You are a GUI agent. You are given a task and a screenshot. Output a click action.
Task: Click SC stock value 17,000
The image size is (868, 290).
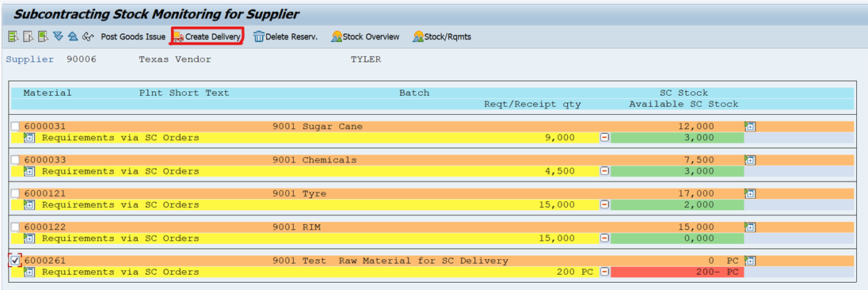pyautogui.click(x=696, y=193)
